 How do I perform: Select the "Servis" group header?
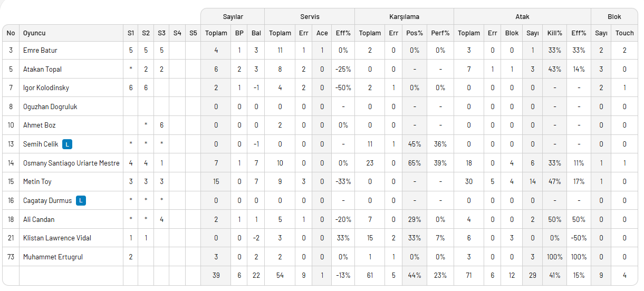click(x=310, y=17)
